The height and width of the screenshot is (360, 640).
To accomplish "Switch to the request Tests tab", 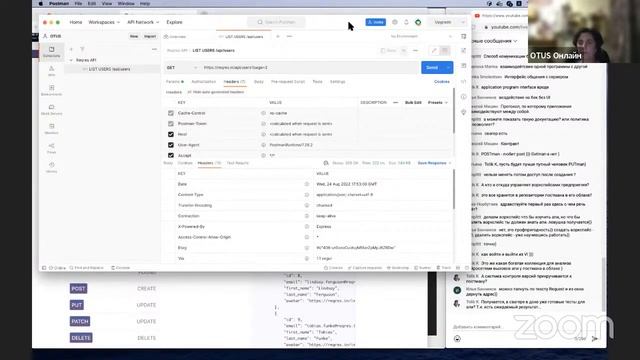I will 317,82.
